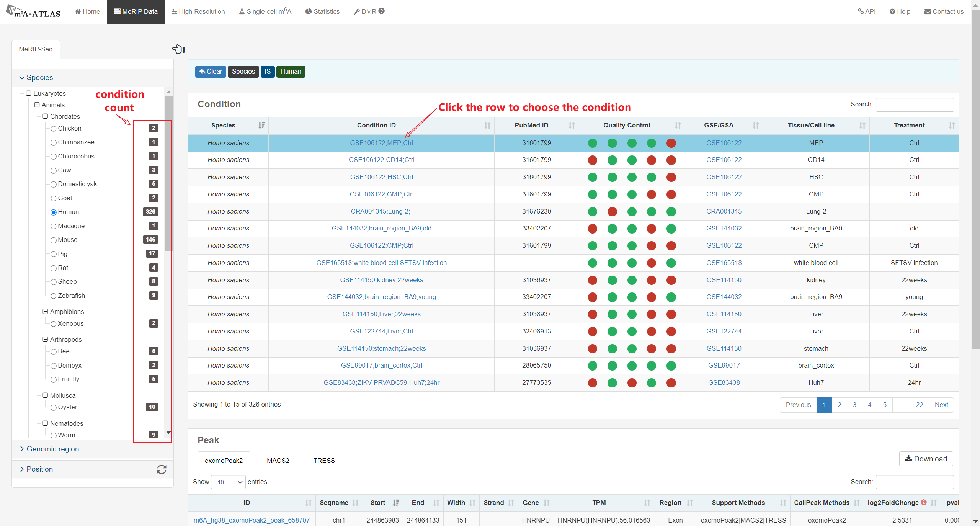Sort by GSE/GSA column icon
The image size is (980, 526).
pos(756,125)
